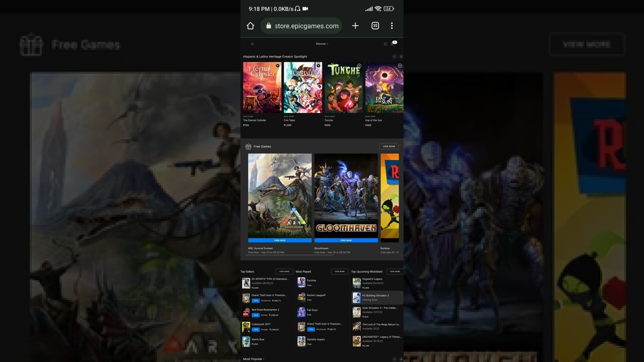Open The Eternal Cylinder title link
644x362 pixels.
(x=255, y=120)
